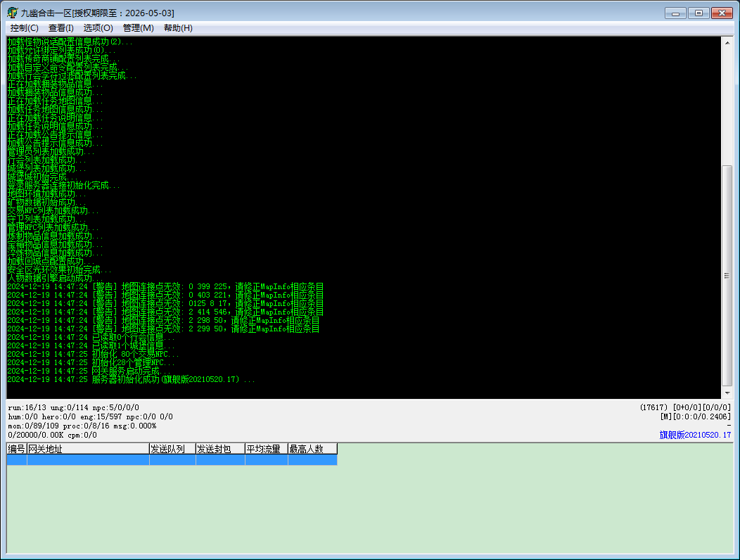This screenshot has height=560, width=740.
Task: Click log line 已读取0个行会信息
Action: 91,337
